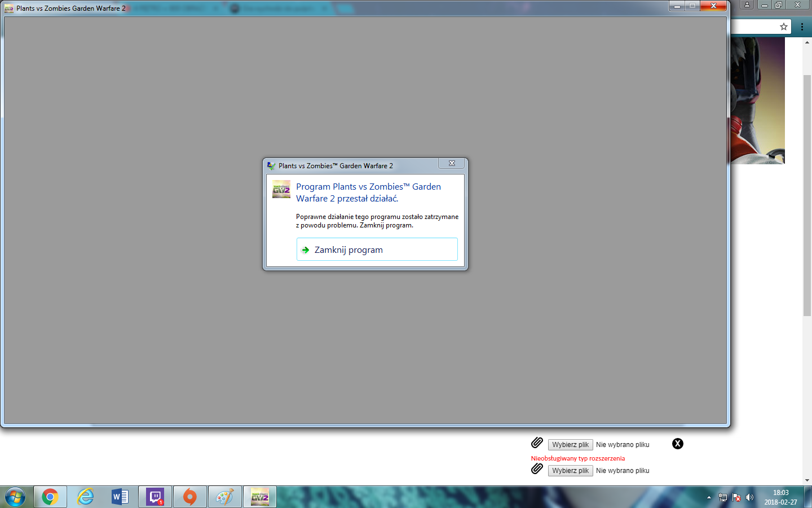Screen dimensions: 812x508
Task: Click the browser scrollbar down arrow
Action: tap(807, 480)
